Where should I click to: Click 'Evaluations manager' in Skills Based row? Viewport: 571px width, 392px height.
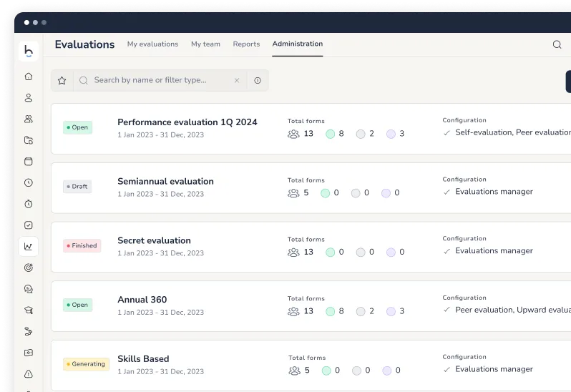pos(494,369)
